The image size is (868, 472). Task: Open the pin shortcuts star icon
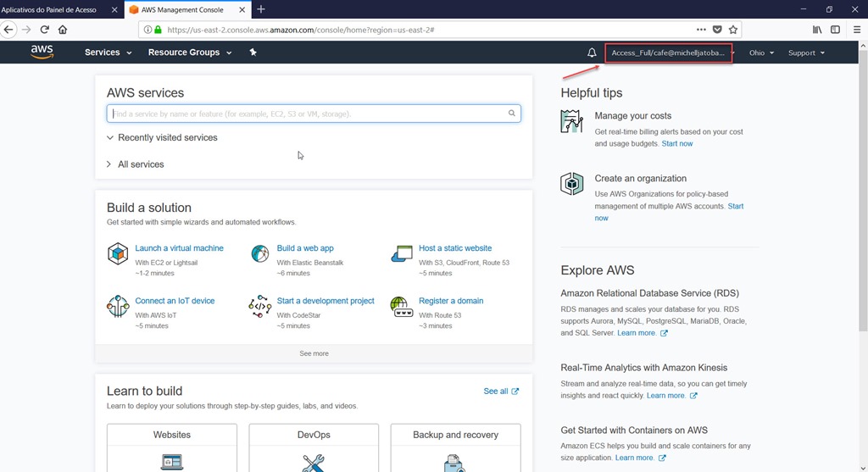[x=253, y=52]
